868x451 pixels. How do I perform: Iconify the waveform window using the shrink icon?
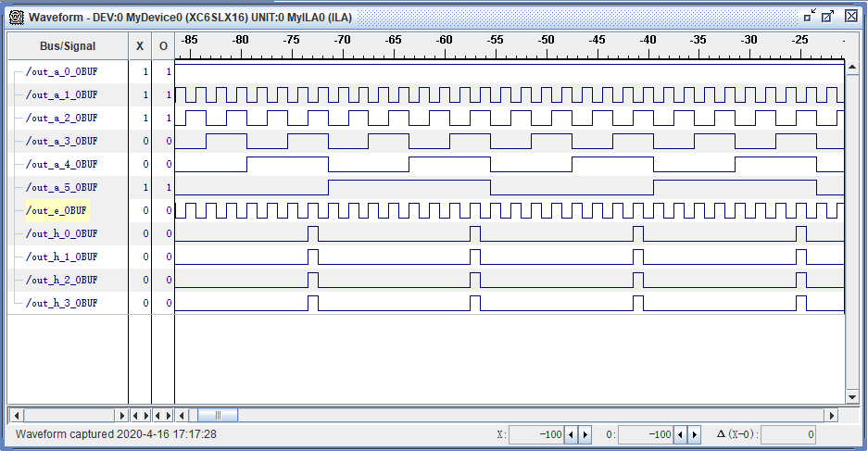(x=811, y=16)
